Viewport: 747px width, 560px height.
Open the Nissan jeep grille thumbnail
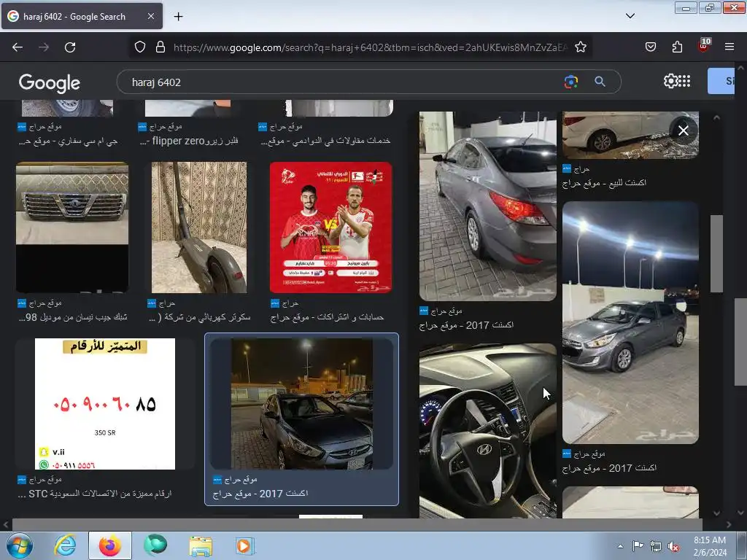[72, 227]
